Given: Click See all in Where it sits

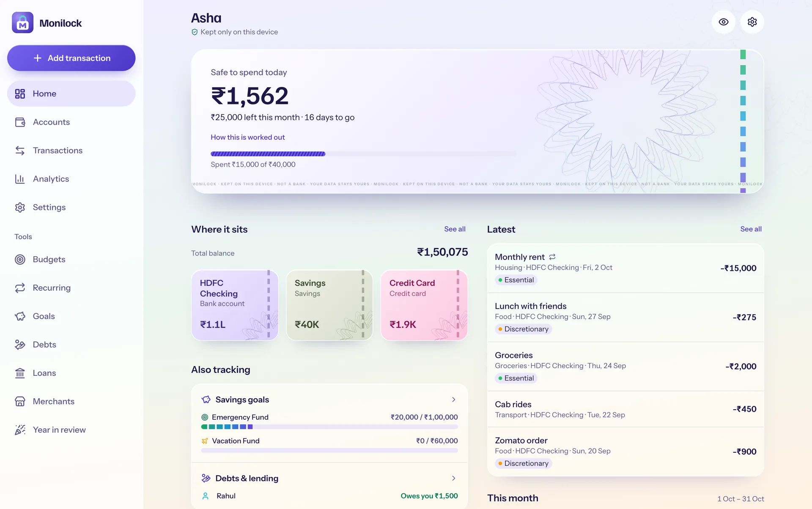Looking at the screenshot, I should pos(455,229).
